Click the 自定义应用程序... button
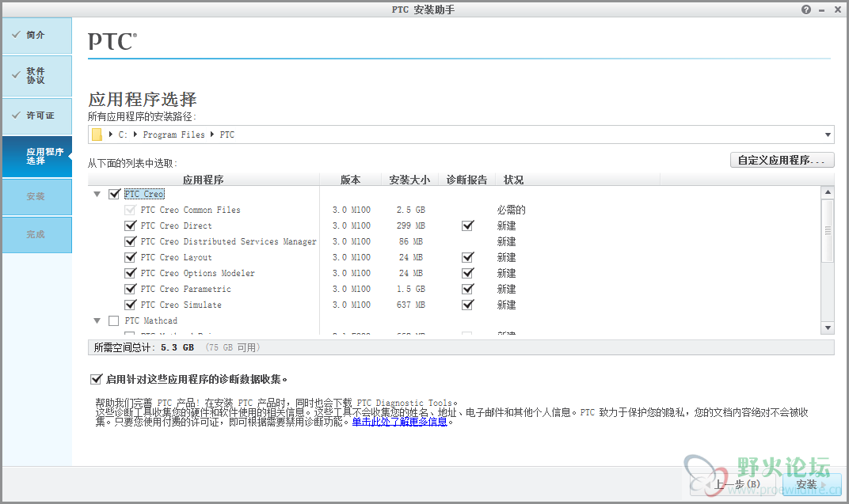Image resolution: width=849 pixels, height=504 pixels. (x=782, y=160)
